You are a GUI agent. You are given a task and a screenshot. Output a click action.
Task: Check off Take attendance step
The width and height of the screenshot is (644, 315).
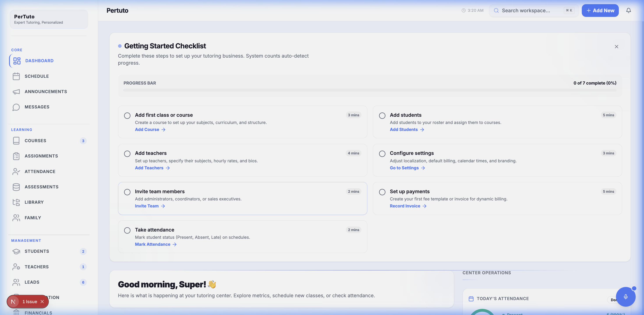click(127, 230)
